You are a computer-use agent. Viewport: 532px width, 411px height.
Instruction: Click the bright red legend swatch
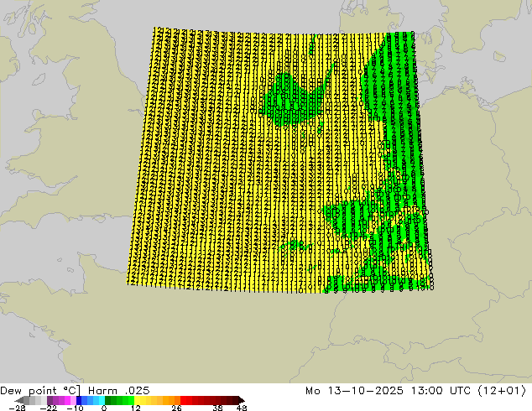pos(183,400)
